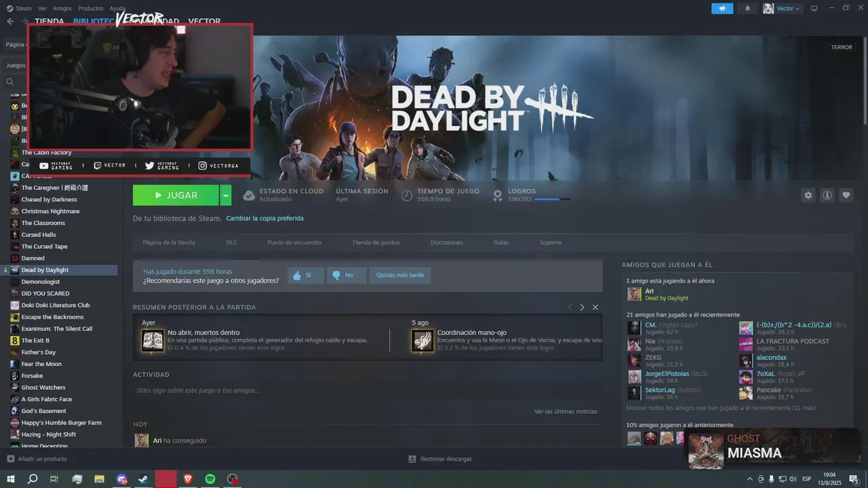Open the Soporte tab

click(x=551, y=242)
